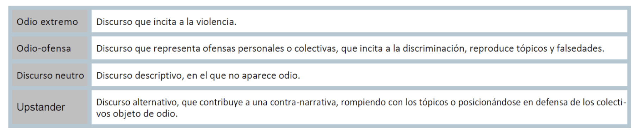644x132 pixels.
Task: Click the Upstander description starting 'Discurso alternativo'
Action: click(x=361, y=108)
